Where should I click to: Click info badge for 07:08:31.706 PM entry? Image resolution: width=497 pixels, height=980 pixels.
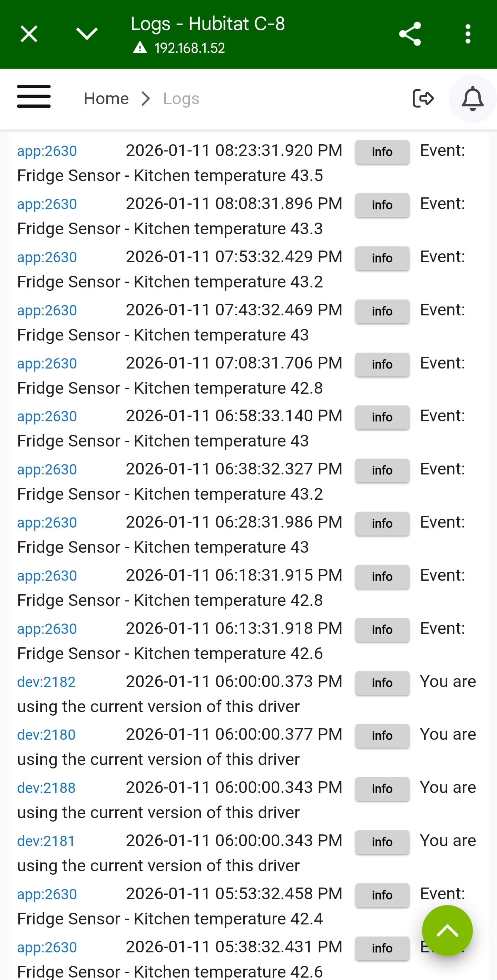(x=382, y=364)
